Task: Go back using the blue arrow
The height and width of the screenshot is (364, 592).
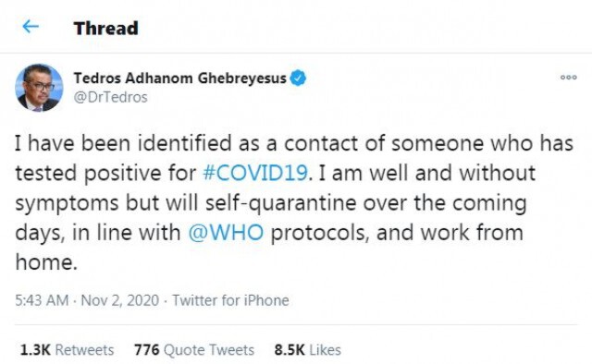Action: click(31, 27)
